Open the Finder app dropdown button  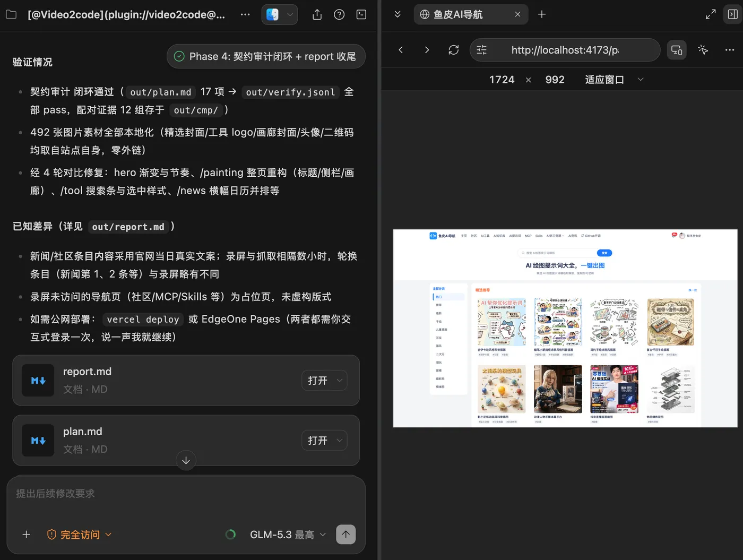coord(280,14)
